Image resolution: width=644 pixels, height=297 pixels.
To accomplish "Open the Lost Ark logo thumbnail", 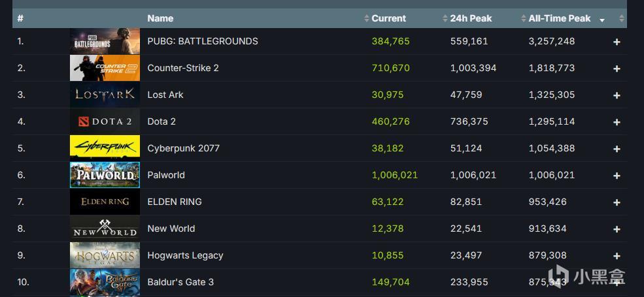I will pyautogui.click(x=105, y=95).
